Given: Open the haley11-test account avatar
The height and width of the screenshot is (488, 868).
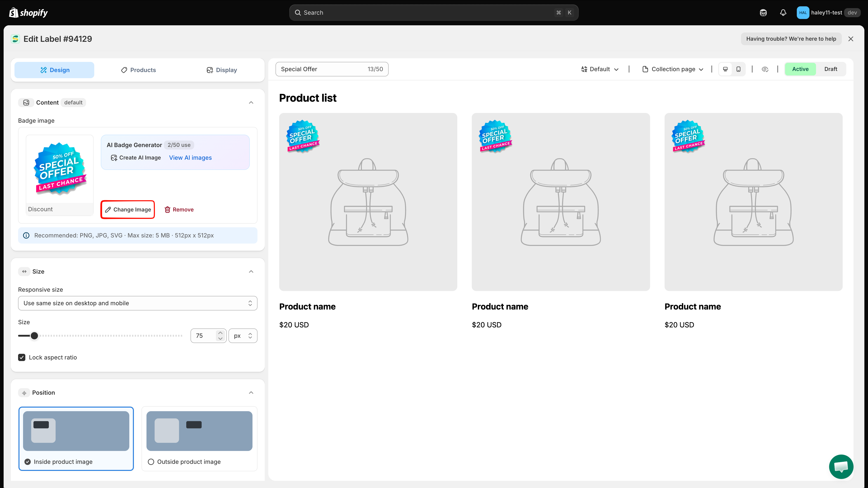Looking at the screenshot, I should pos(803,12).
